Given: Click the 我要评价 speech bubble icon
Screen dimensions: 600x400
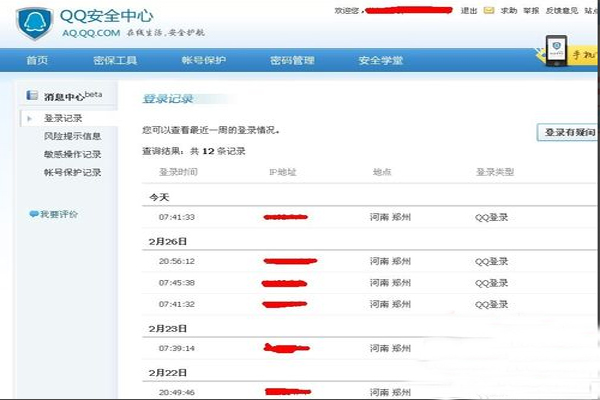Looking at the screenshot, I should (34, 214).
